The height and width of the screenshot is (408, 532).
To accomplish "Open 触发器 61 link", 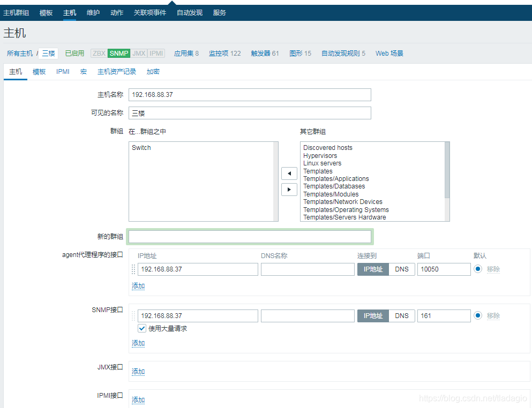I will pyautogui.click(x=265, y=53).
